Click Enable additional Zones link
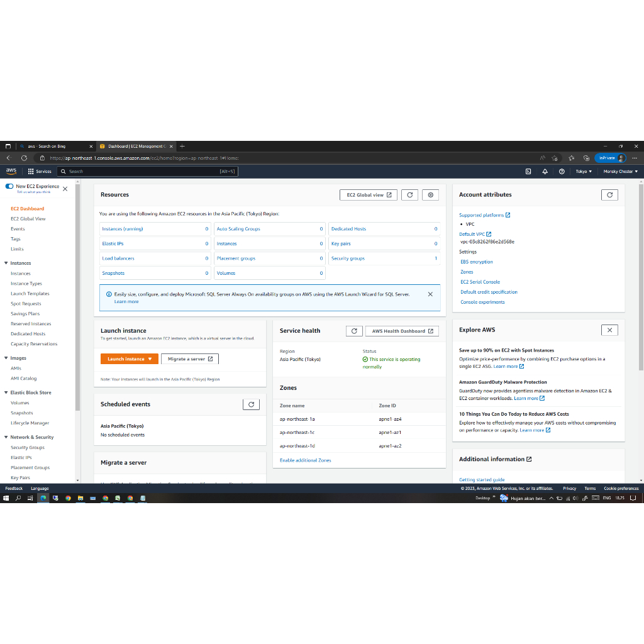 click(305, 460)
